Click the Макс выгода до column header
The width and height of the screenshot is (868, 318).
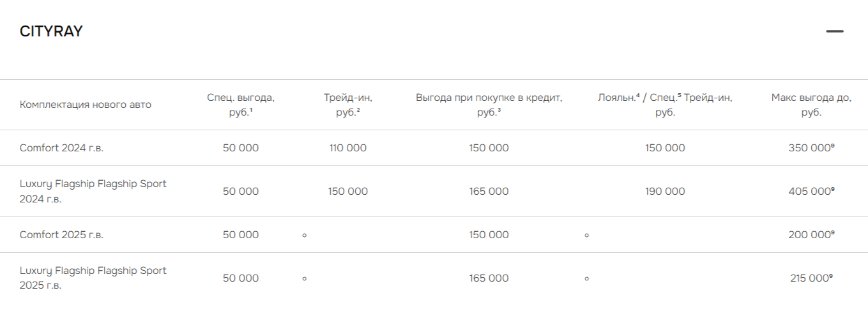(x=811, y=105)
